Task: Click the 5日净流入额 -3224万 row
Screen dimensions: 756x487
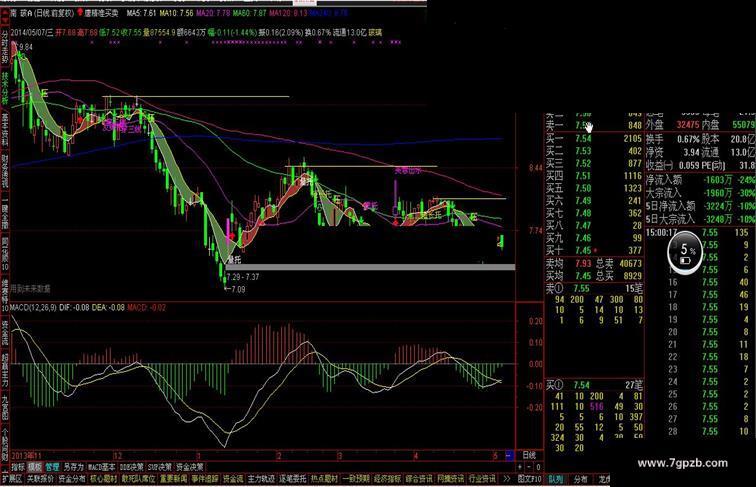Action: pos(701,206)
